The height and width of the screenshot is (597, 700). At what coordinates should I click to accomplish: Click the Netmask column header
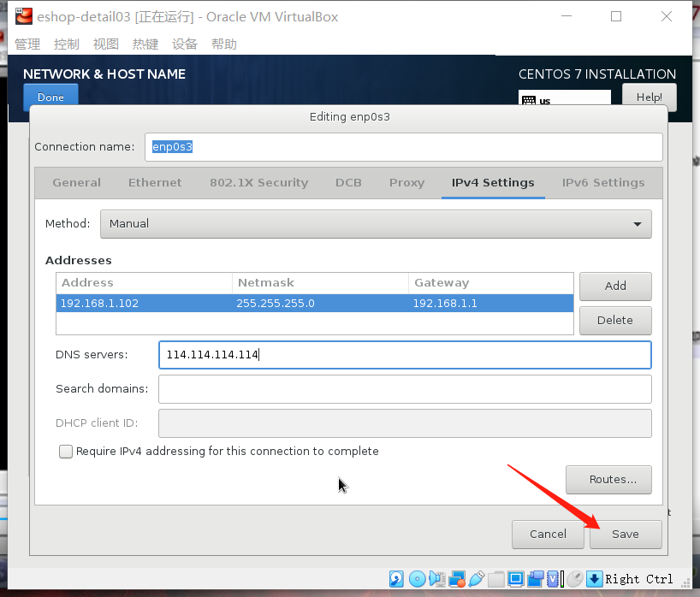pos(320,283)
